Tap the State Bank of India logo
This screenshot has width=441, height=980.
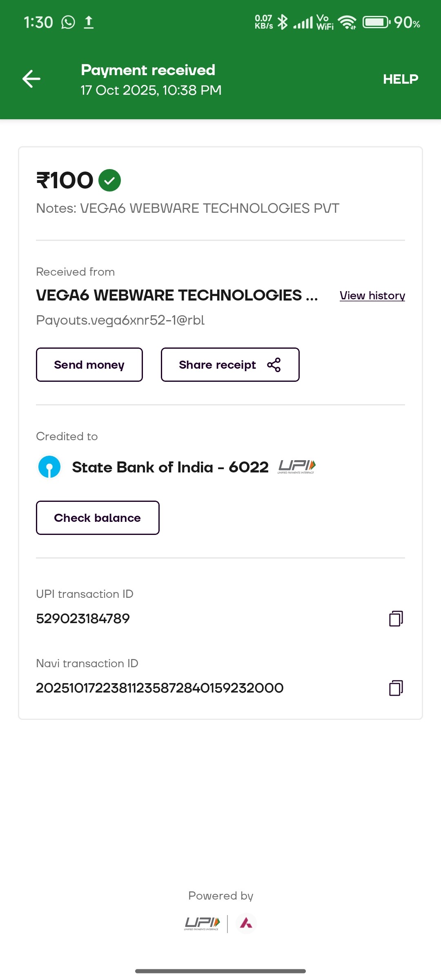pyautogui.click(x=49, y=467)
